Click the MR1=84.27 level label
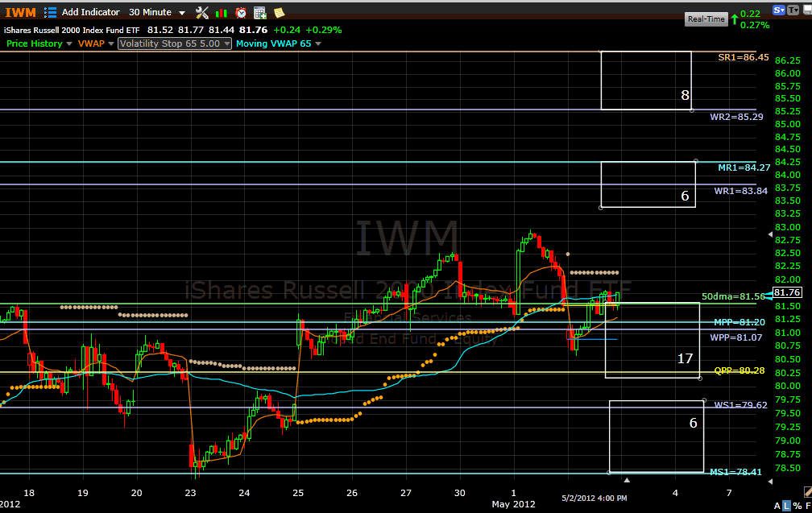 click(744, 168)
